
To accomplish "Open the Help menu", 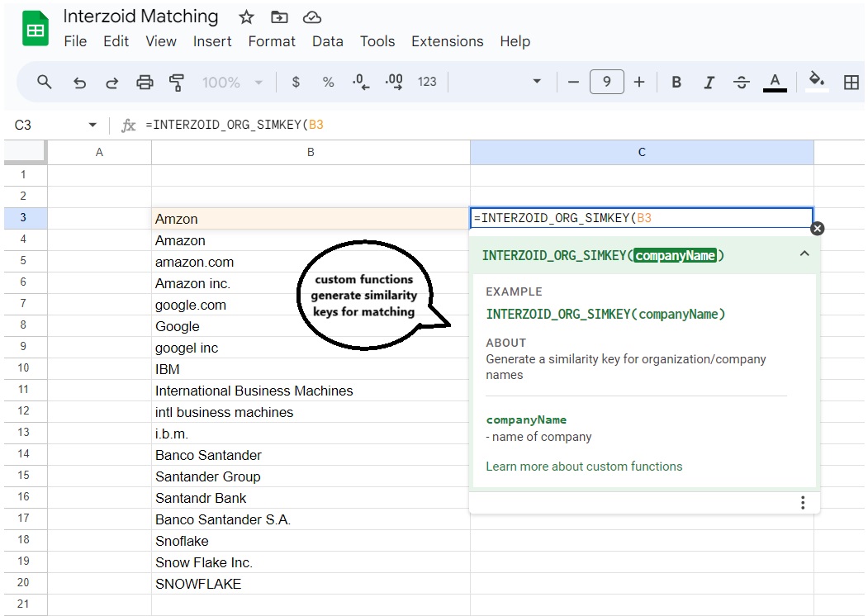I will [515, 41].
